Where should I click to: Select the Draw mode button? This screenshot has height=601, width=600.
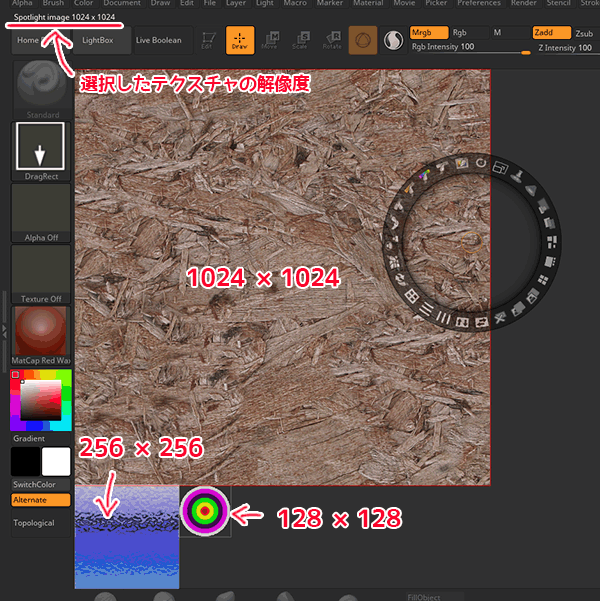coord(239,40)
